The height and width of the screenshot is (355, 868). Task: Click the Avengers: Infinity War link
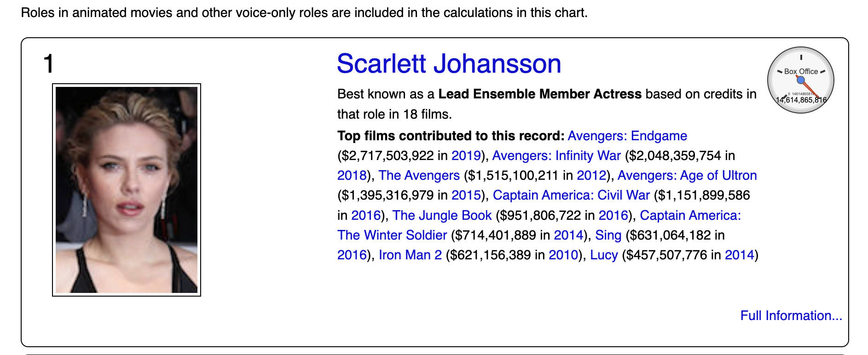pyautogui.click(x=556, y=155)
